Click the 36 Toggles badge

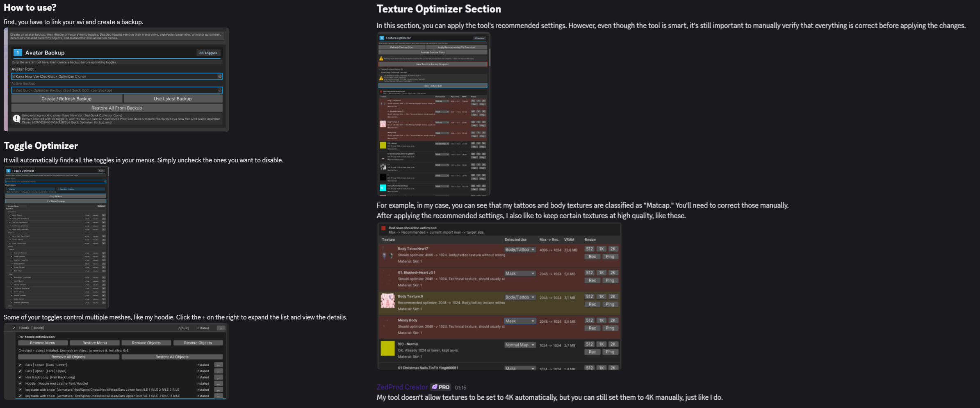coord(208,53)
